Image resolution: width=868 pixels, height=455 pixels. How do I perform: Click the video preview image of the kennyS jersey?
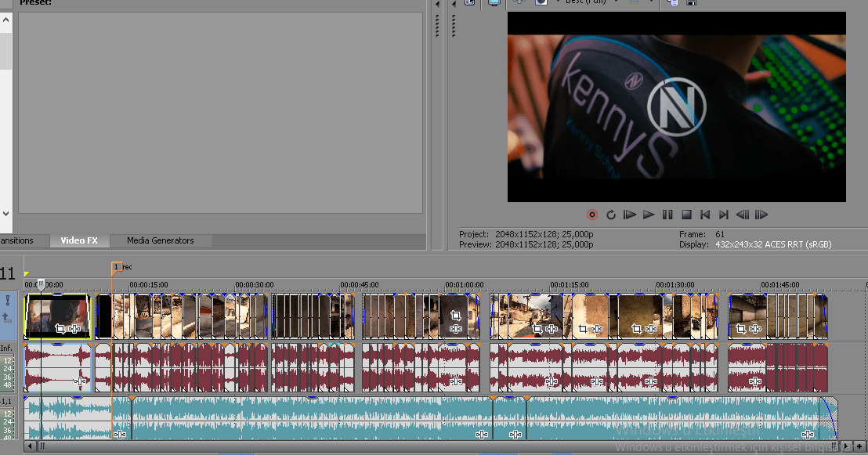(x=677, y=107)
